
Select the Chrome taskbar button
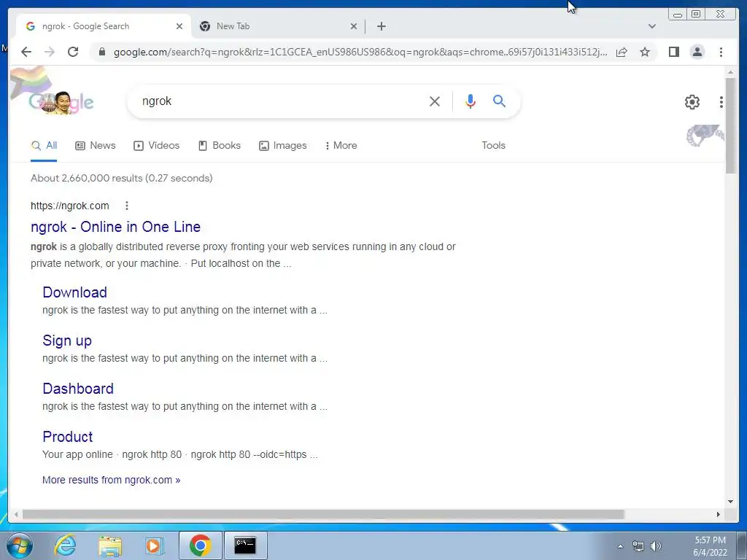tap(200, 545)
